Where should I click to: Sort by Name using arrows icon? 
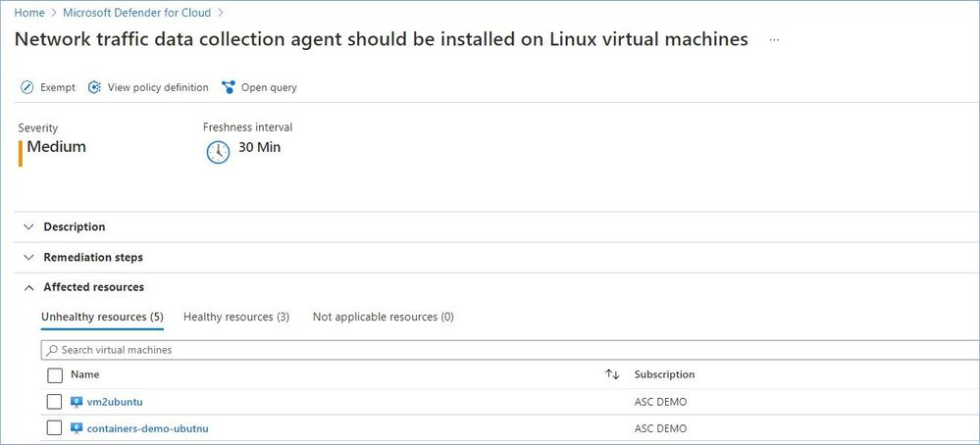(x=612, y=374)
